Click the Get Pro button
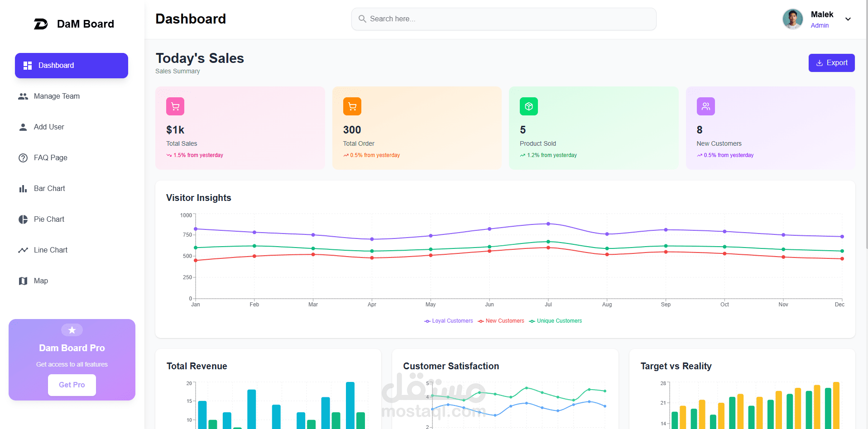The height and width of the screenshot is (429, 868). tap(72, 385)
